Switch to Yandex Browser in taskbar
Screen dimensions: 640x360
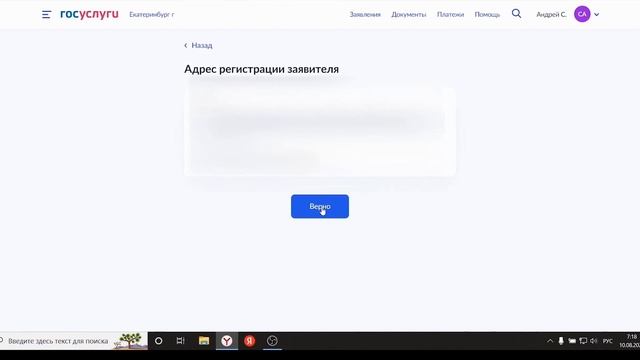click(227, 341)
